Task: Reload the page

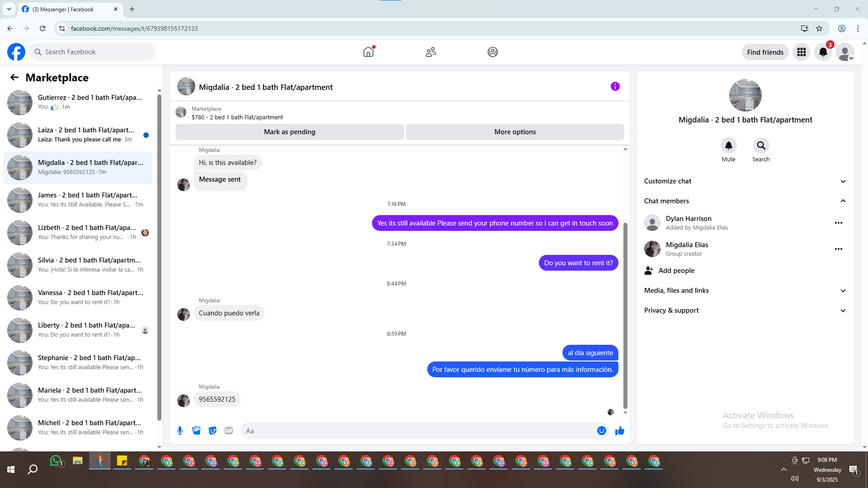Action: pyautogui.click(x=42, y=28)
